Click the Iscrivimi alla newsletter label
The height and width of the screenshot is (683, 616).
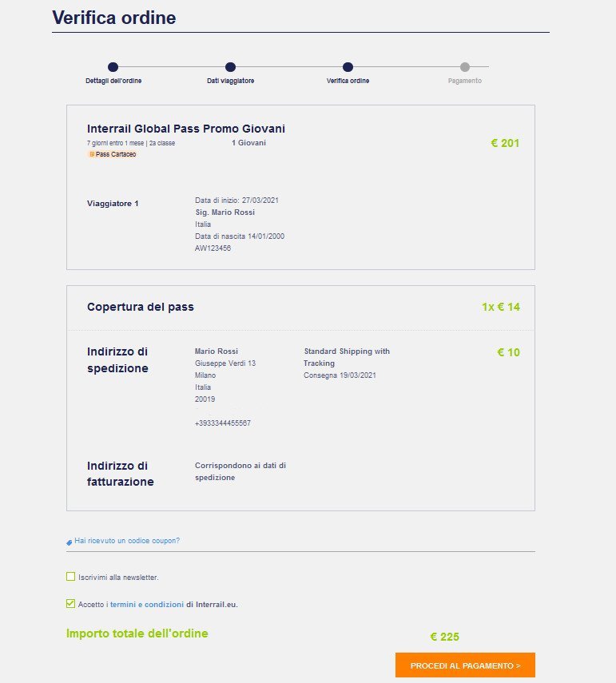pos(118,577)
